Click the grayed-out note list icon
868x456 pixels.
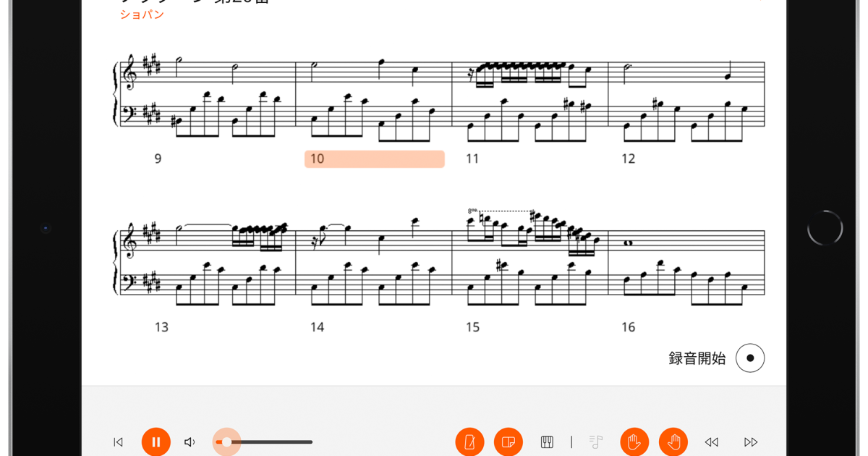(x=596, y=442)
